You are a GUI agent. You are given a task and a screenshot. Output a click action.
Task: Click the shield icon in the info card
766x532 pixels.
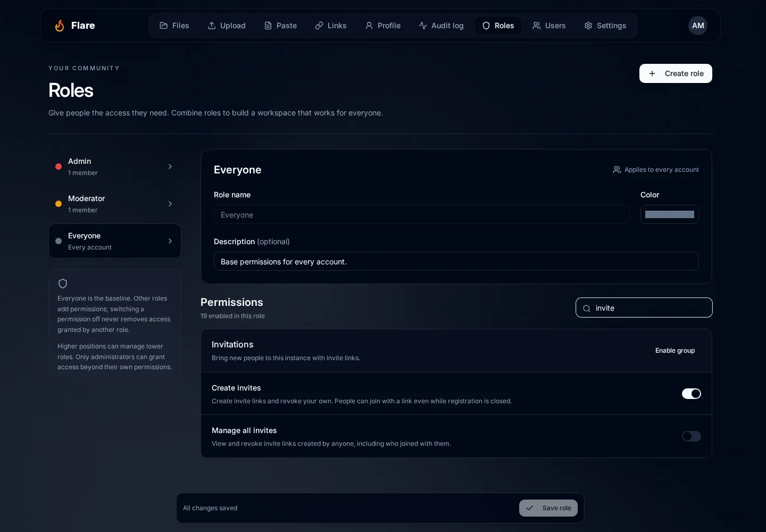tap(63, 284)
